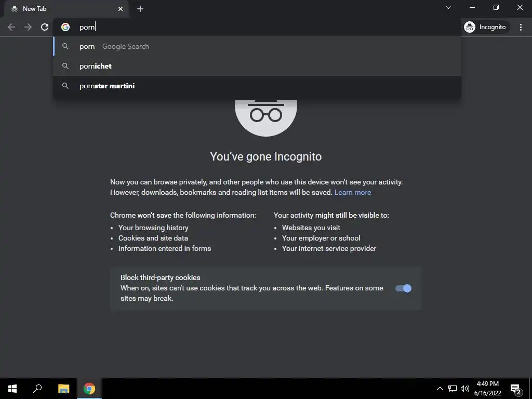Click 'Block third-party cookies' title text
532x399 pixels.
[x=161, y=277]
